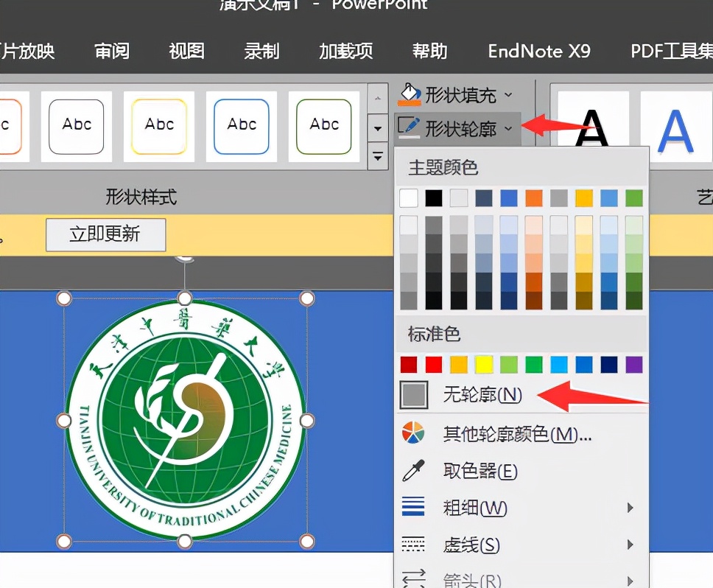Viewport: 713px width, 588px height.
Task: Apply the green-outlined Abc shape style
Action: [324, 127]
